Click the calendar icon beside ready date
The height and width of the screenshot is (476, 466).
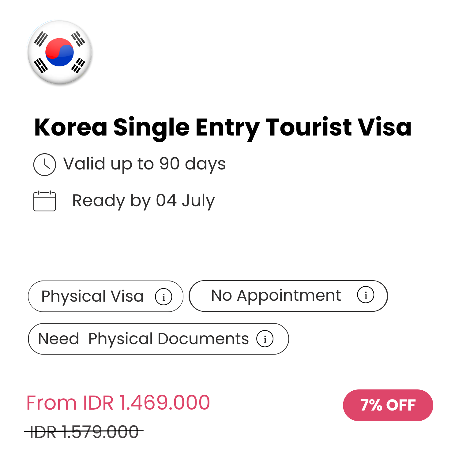pos(45,201)
